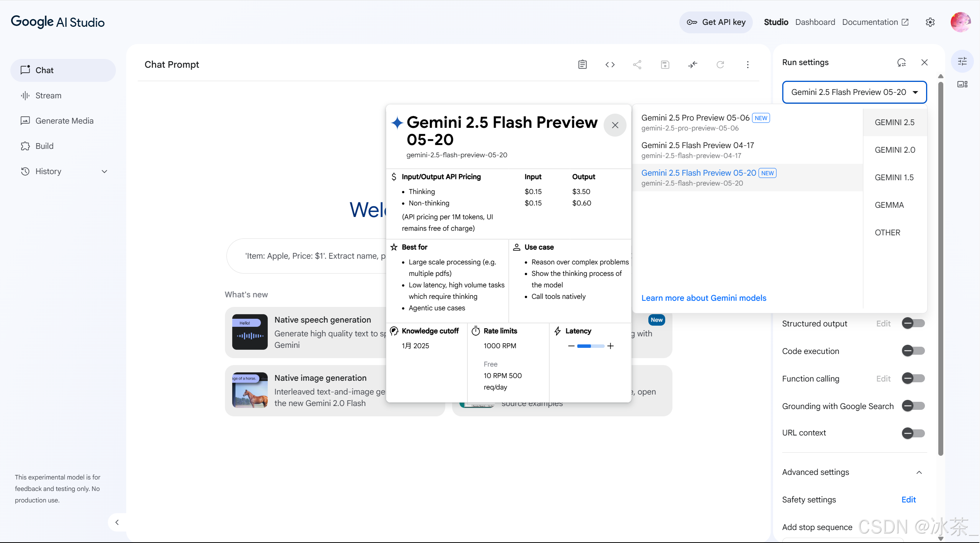980x543 pixels.
Task: Toggle Structured output switch
Action: (913, 323)
